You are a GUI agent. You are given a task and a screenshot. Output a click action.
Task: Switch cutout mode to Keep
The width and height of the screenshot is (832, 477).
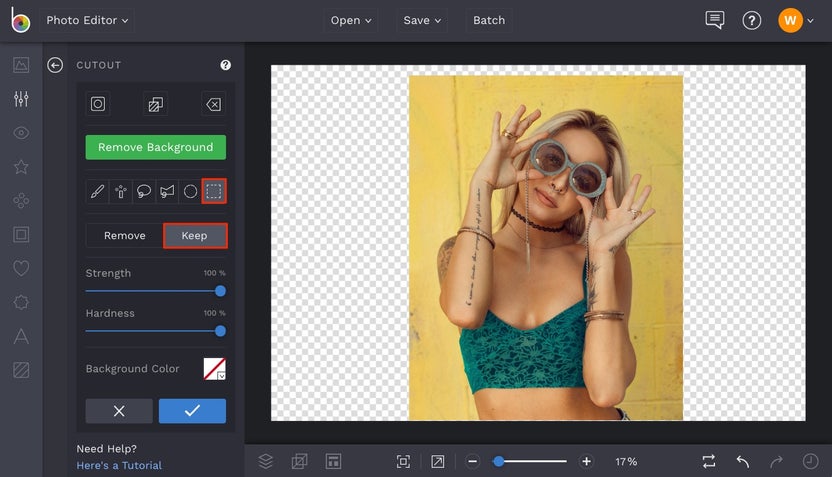tap(195, 236)
